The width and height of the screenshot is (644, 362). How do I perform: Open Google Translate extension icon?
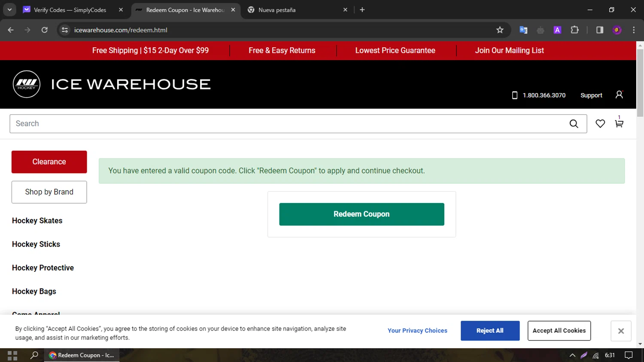[x=523, y=30]
